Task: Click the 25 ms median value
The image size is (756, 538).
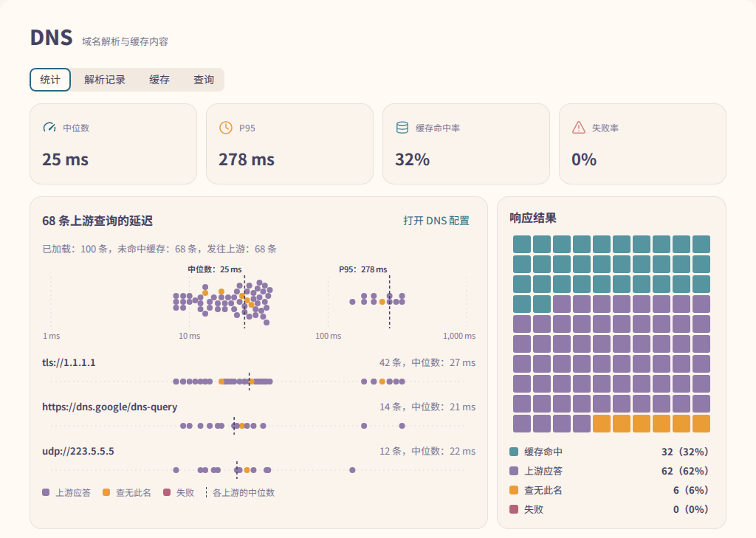Action: [65, 159]
